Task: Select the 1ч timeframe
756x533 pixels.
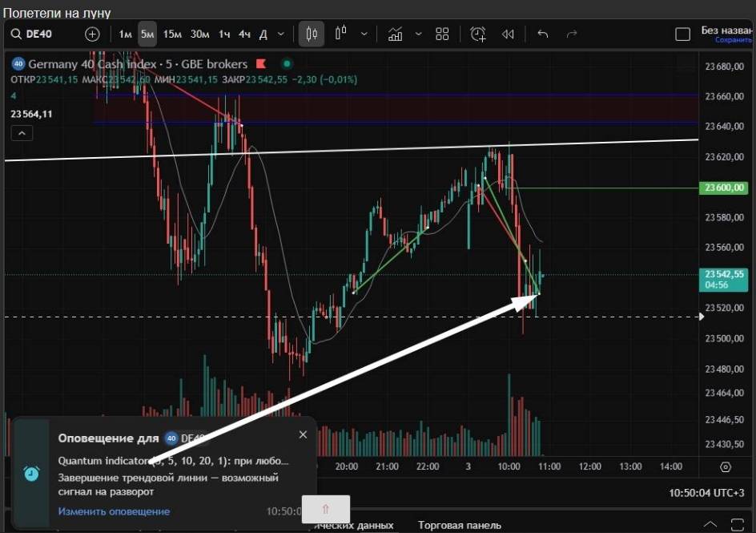Action: tap(224, 34)
